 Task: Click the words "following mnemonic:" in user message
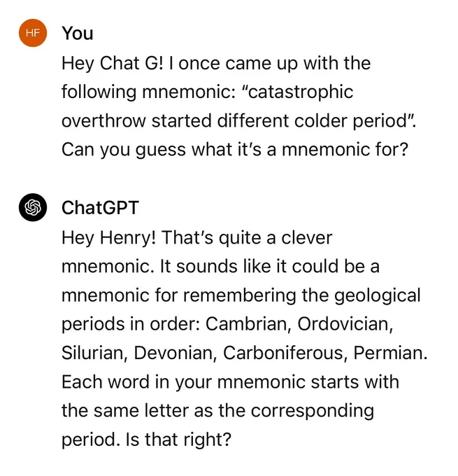click(x=149, y=92)
